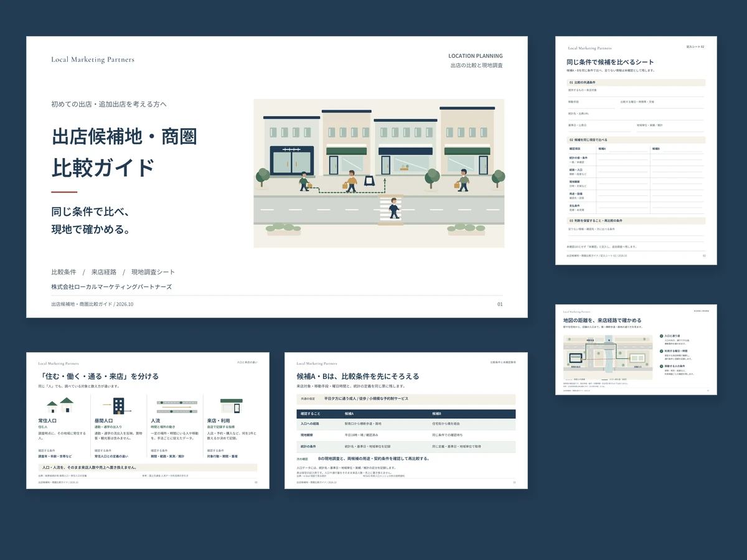The image size is (747, 560).
Task: Click the 入口と通り道 heading on route slide
Action: pyautogui.click(x=672, y=336)
